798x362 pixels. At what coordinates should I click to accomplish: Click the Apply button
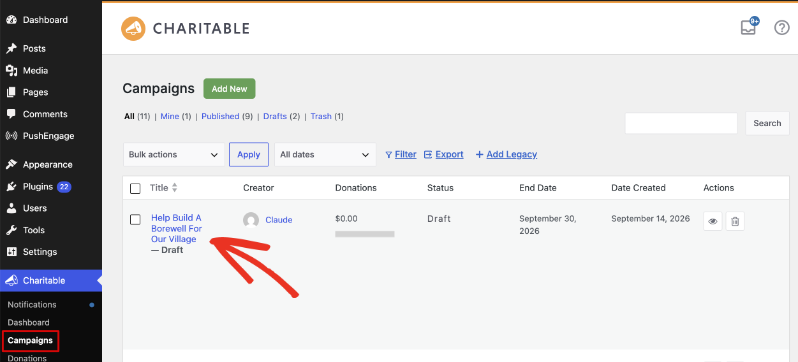click(249, 154)
